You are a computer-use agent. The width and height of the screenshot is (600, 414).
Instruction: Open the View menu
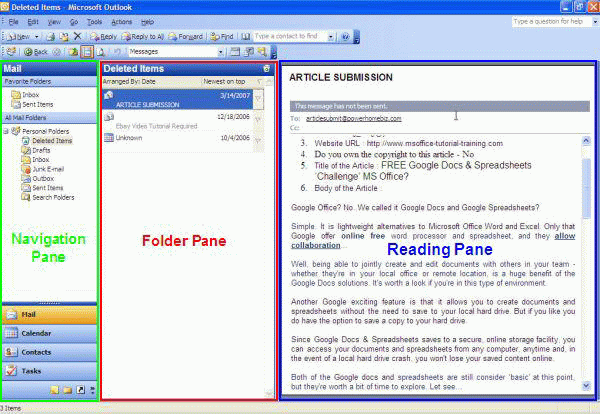(54, 22)
